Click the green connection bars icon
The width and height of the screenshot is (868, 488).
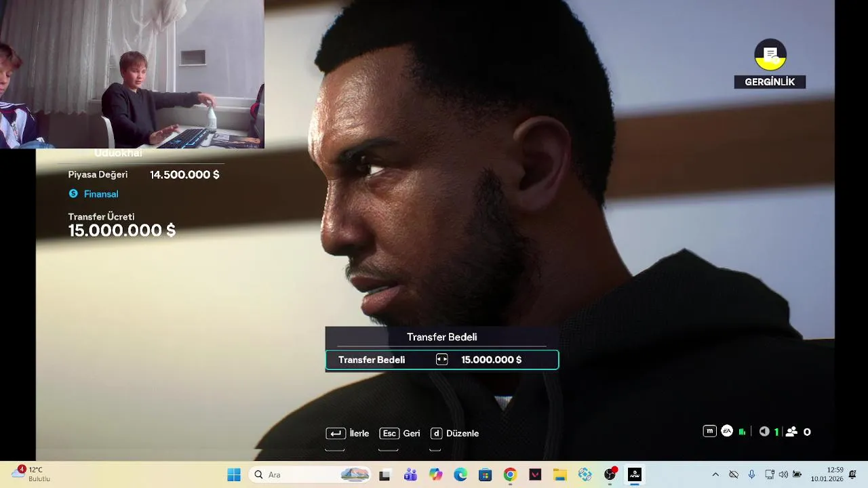tap(743, 432)
